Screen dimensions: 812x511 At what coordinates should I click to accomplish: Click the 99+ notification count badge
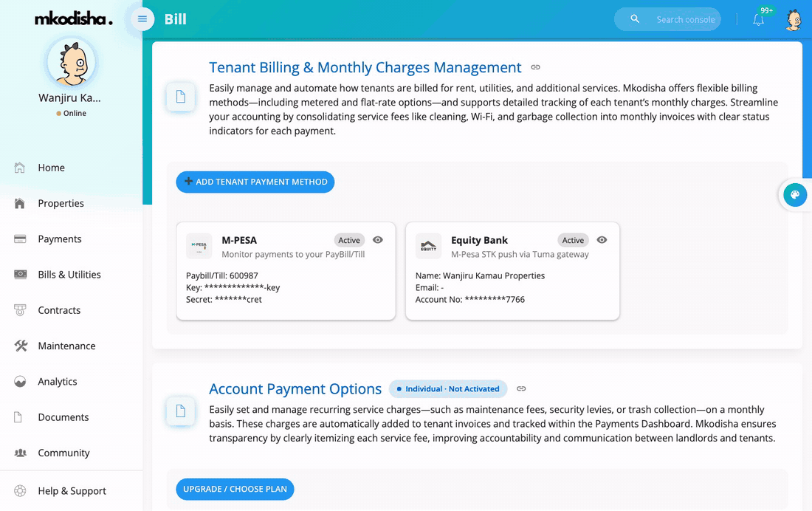point(766,10)
